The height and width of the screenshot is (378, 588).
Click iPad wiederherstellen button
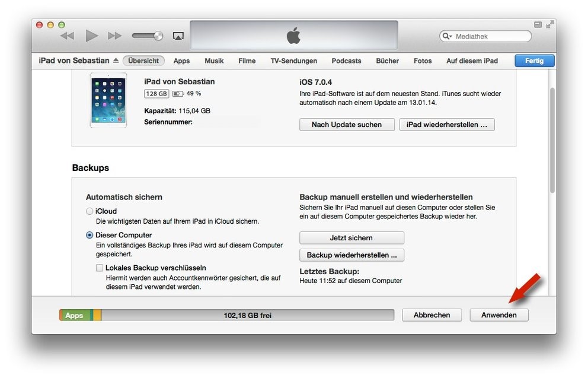coord(446,125)
